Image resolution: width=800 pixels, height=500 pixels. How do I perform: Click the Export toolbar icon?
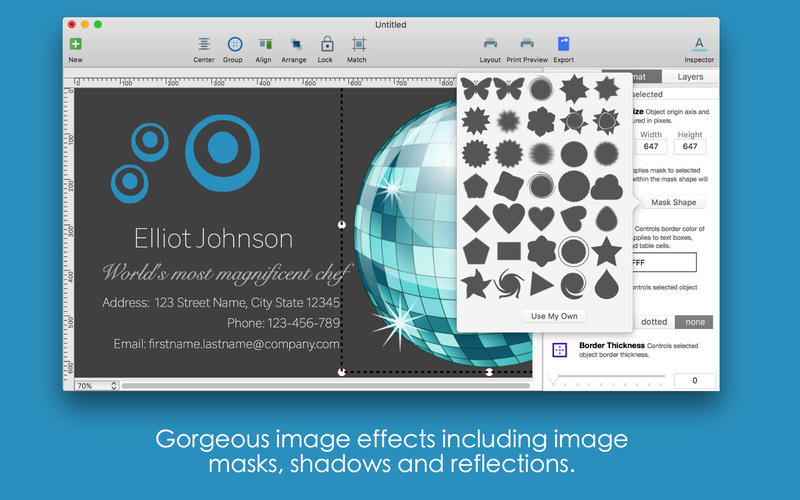coord(563,44)
